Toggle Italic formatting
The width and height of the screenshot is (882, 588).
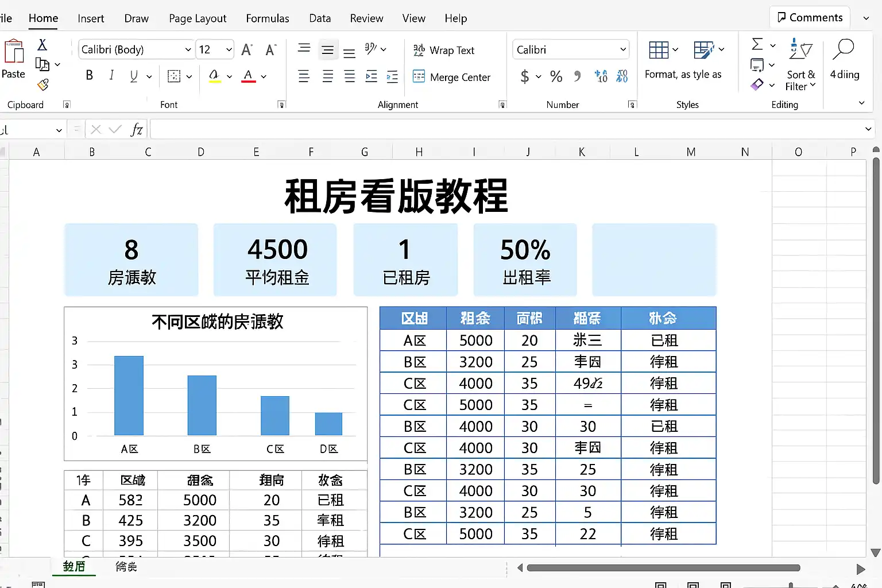(111, 75)
